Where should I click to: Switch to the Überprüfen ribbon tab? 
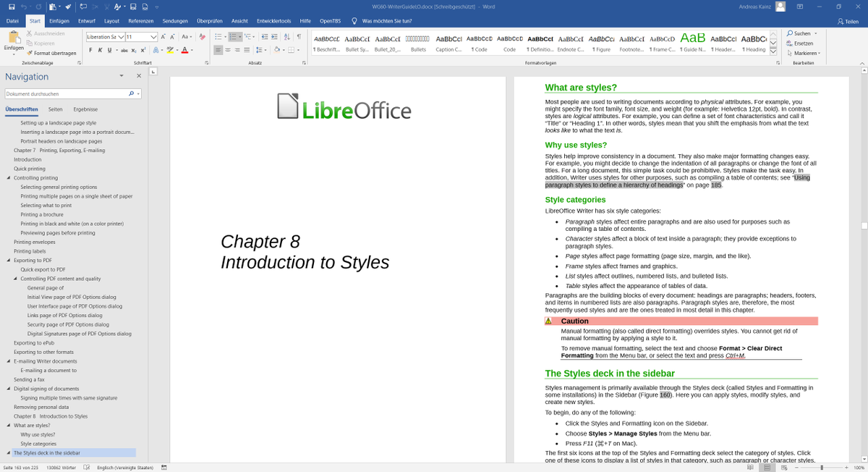tap(210, 21)
